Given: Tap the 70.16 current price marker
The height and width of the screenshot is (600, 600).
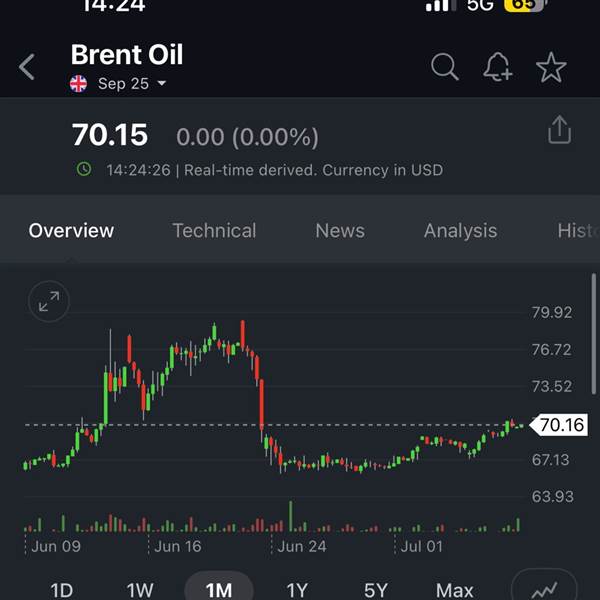Looking at the screenshot, I should (559, 425).
